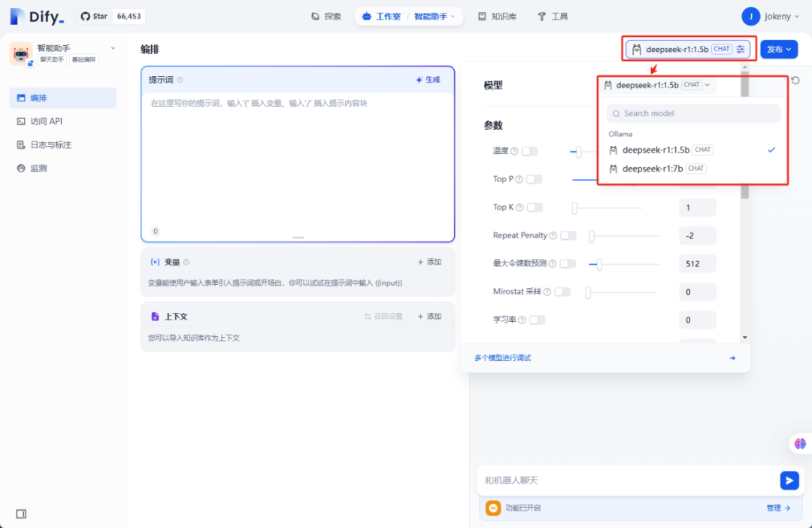The height and width of the screenshot is (528, 812).
Task: Open the 发布 publish dropdown
Action: 779,49
